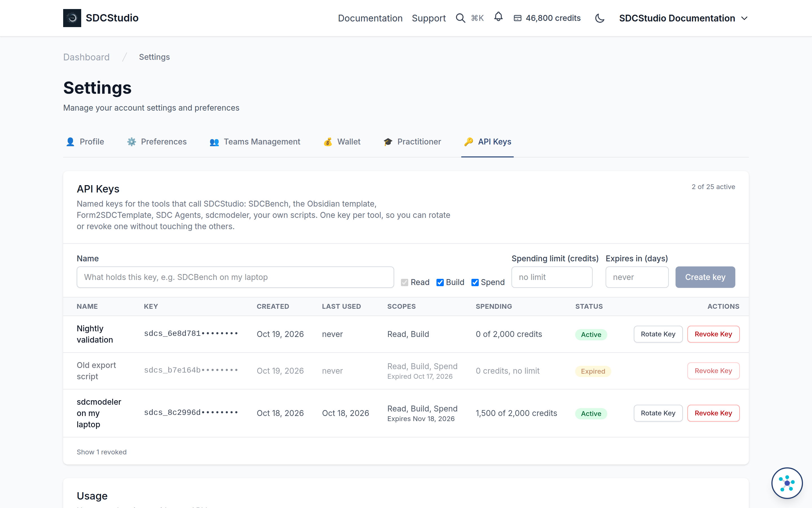Screen dimensions: 812x508
Task: Click the Preferences gear icon
Action: coord(132,142)
